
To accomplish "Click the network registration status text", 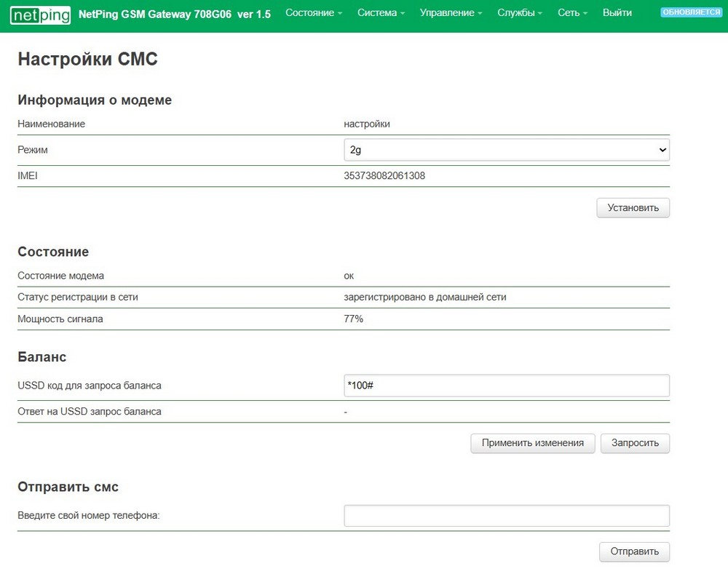I will pos(425,297).
